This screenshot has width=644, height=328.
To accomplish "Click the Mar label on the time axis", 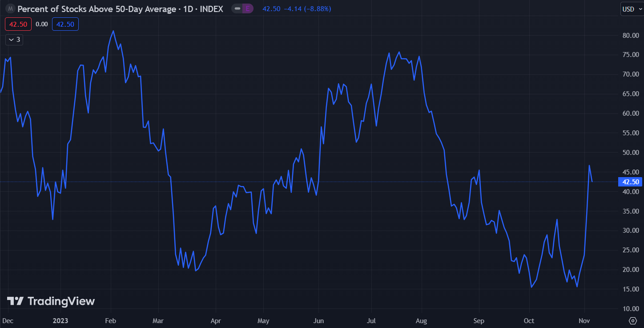I will tap(158, 320).
